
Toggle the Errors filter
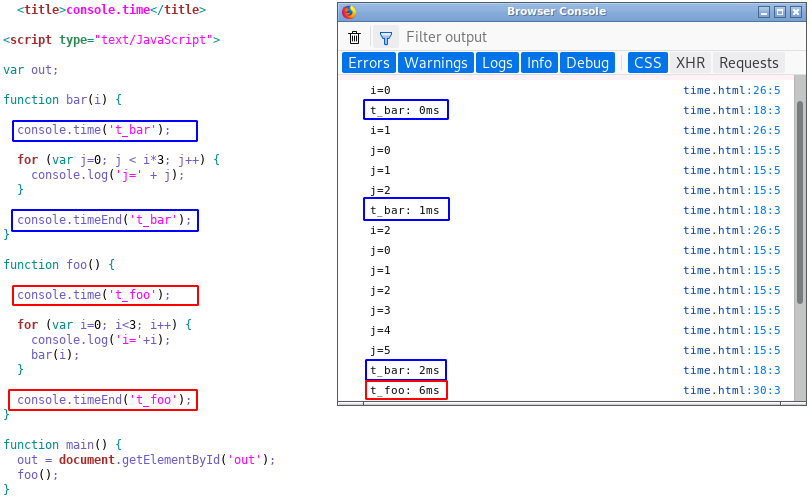click(x=368, y=63)
